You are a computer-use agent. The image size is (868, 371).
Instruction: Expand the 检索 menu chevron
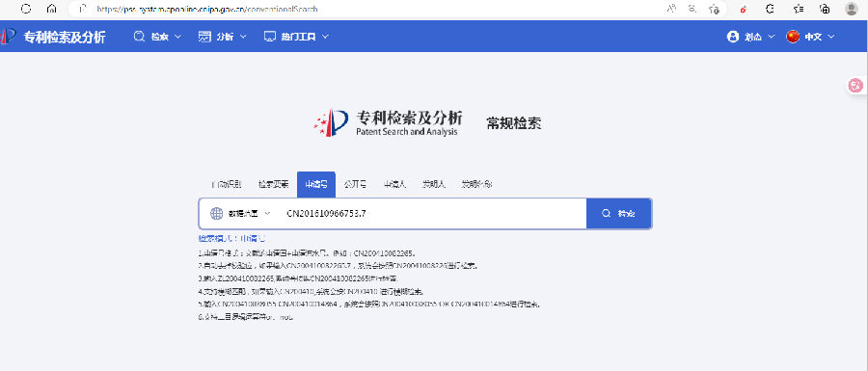177,37
